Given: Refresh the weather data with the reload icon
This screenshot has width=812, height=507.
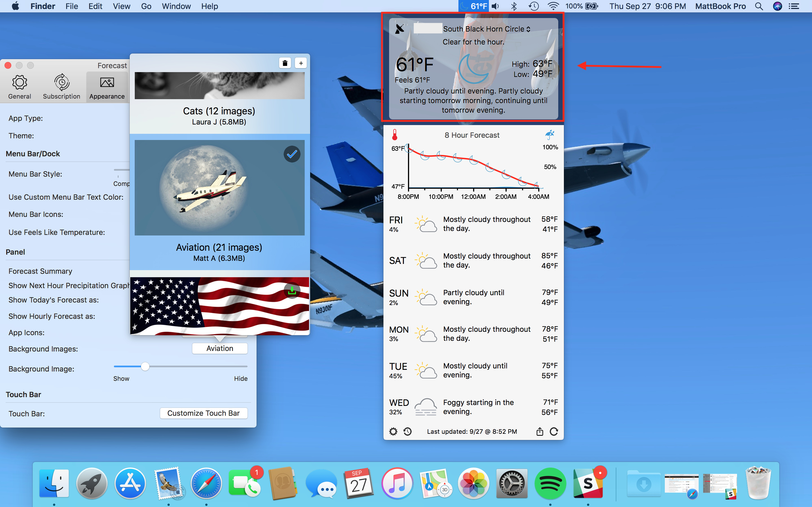Looking at the screenshot, I should click(554, 432).
